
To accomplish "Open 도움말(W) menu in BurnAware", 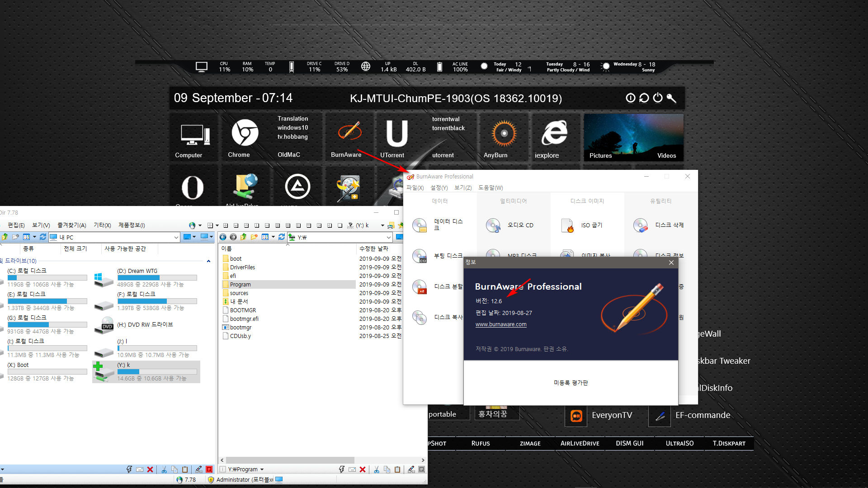I will pyautogui.click(x=491, y=188).
